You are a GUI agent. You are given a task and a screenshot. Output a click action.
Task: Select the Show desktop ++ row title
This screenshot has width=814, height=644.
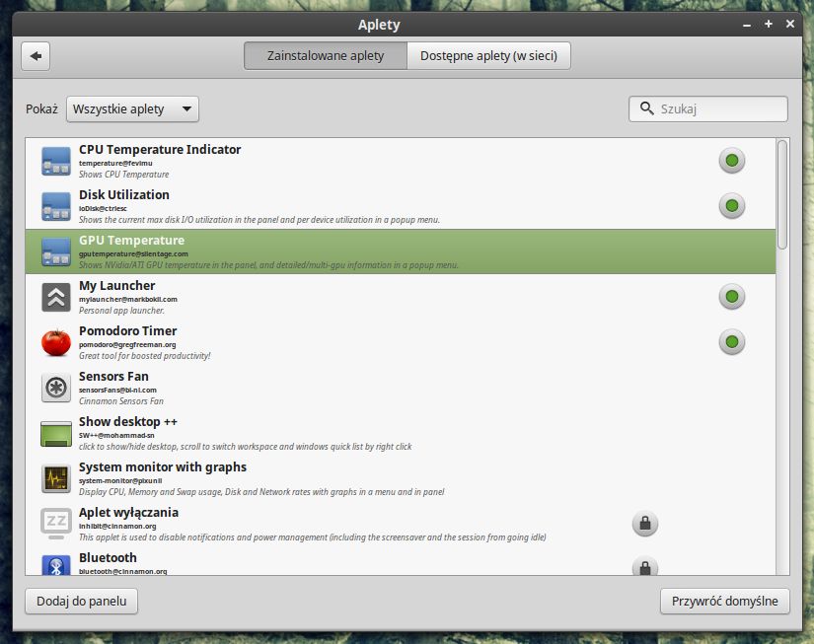click(x=128, y=421)
